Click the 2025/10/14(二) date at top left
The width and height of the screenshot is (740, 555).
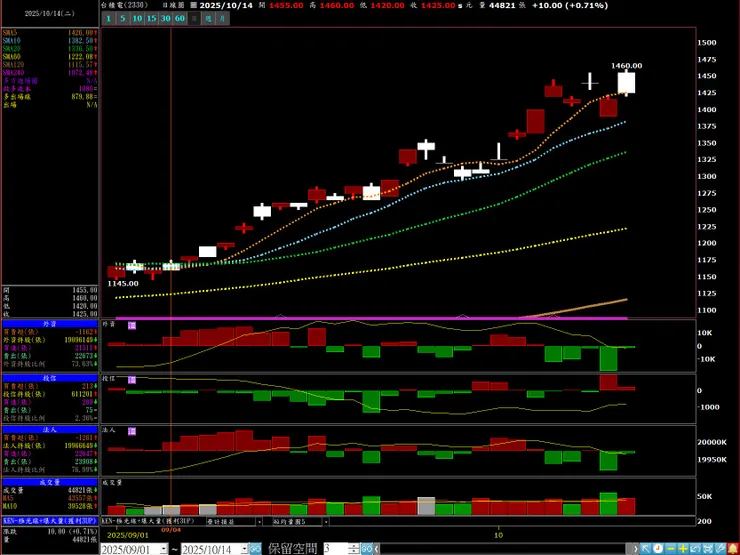[50, 14]
